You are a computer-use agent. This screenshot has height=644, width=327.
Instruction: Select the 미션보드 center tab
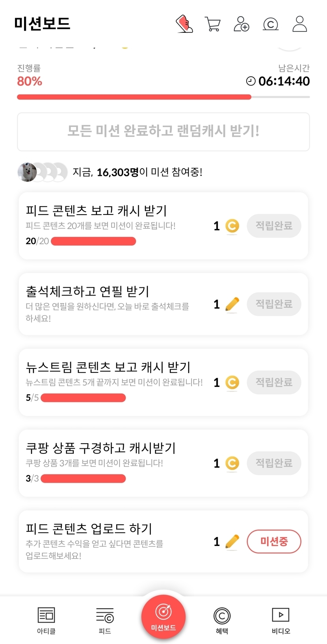coord(163,617)
